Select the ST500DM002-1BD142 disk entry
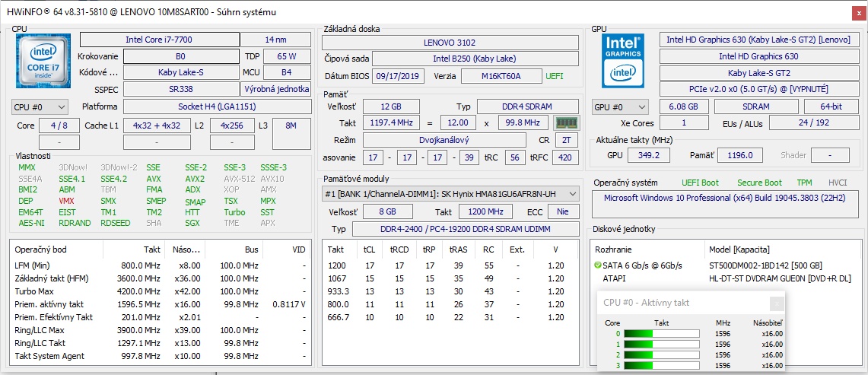The image size is (868, 375). (x=727, y=265)
